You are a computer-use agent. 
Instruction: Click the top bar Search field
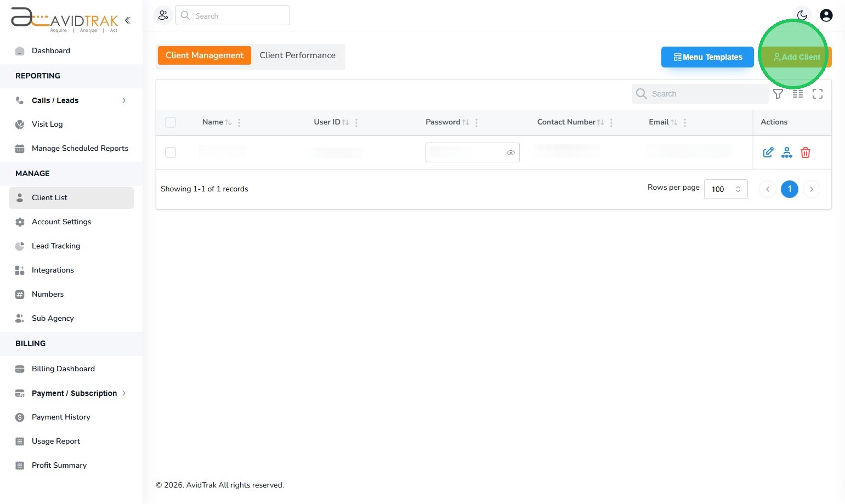tap(232, 15)
